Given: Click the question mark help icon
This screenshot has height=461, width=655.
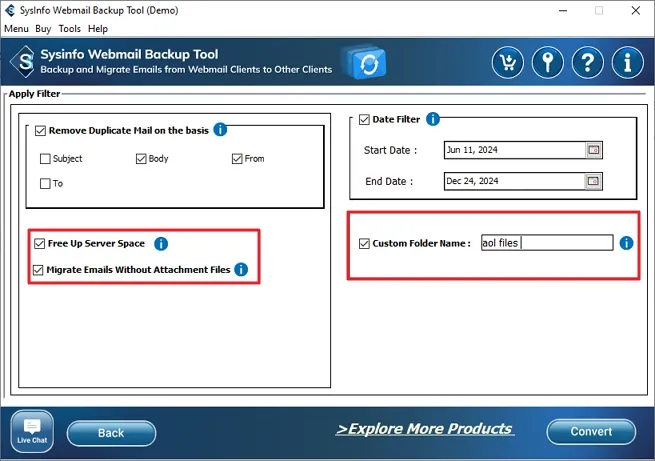Looking at the screenshot, I should click(588, 63).
